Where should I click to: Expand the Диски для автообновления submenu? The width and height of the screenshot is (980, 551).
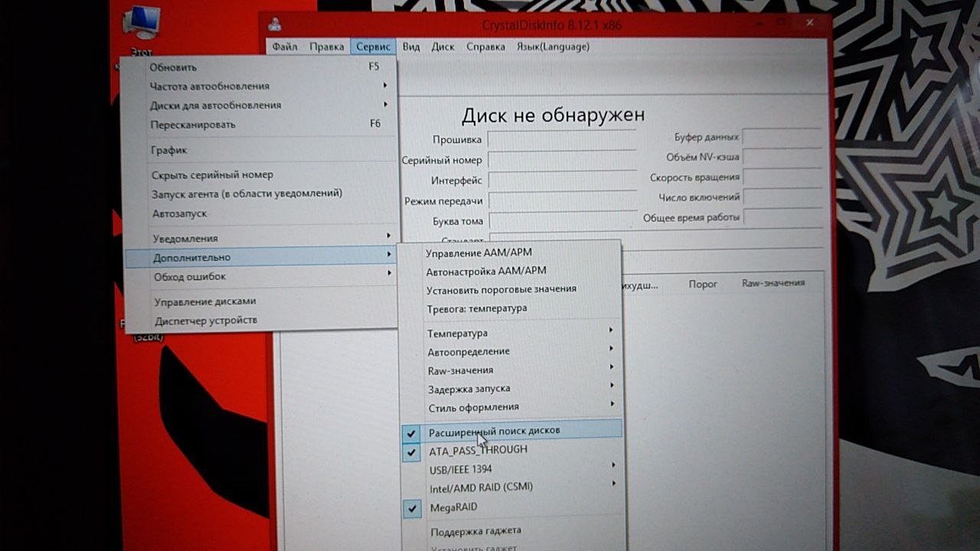pyautogui.click(x=259, y=106)
